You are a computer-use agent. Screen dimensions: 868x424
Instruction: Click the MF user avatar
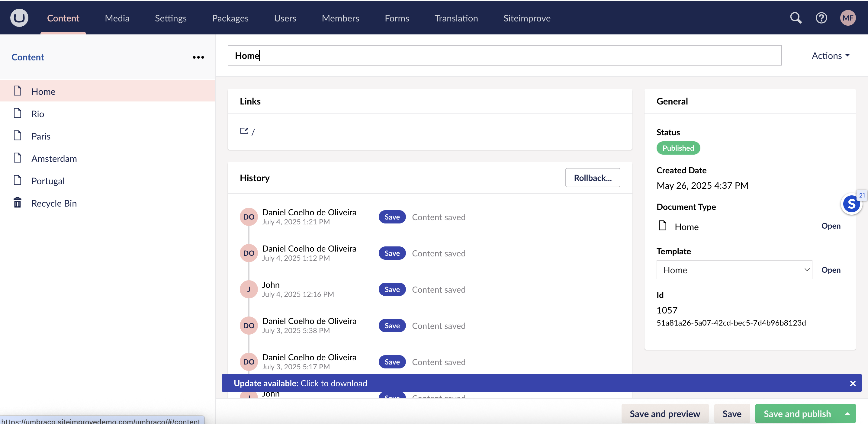click(x=848, y=18)
